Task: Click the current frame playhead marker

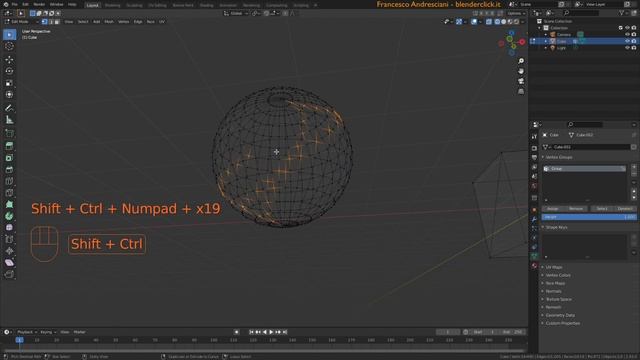Action: click(19, 340)
